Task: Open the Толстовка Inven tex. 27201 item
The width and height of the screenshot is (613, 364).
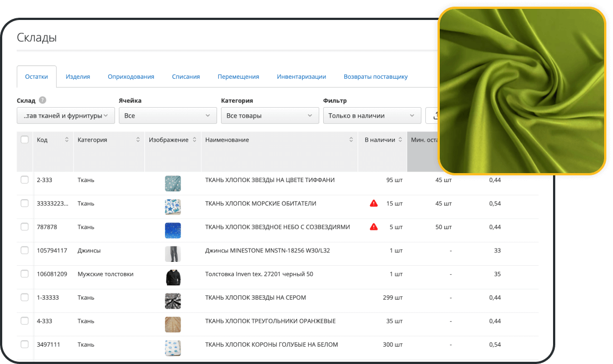Action: (x=259, y=274)
